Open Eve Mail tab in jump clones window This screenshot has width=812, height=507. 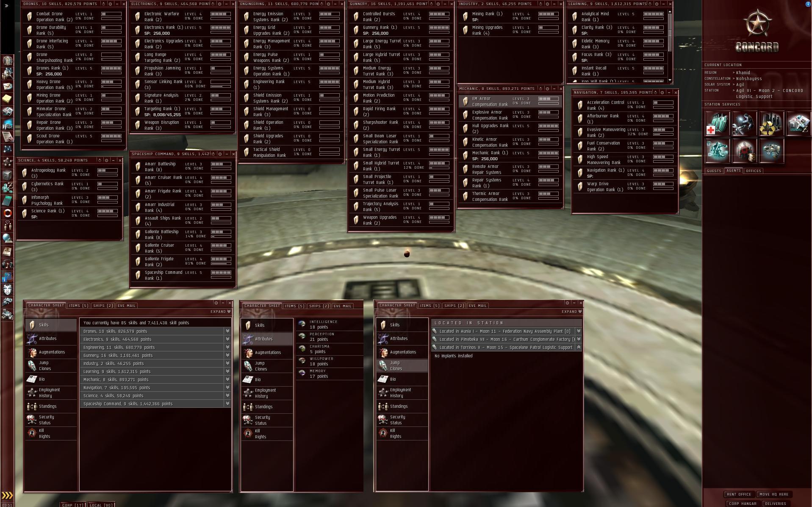477,306
